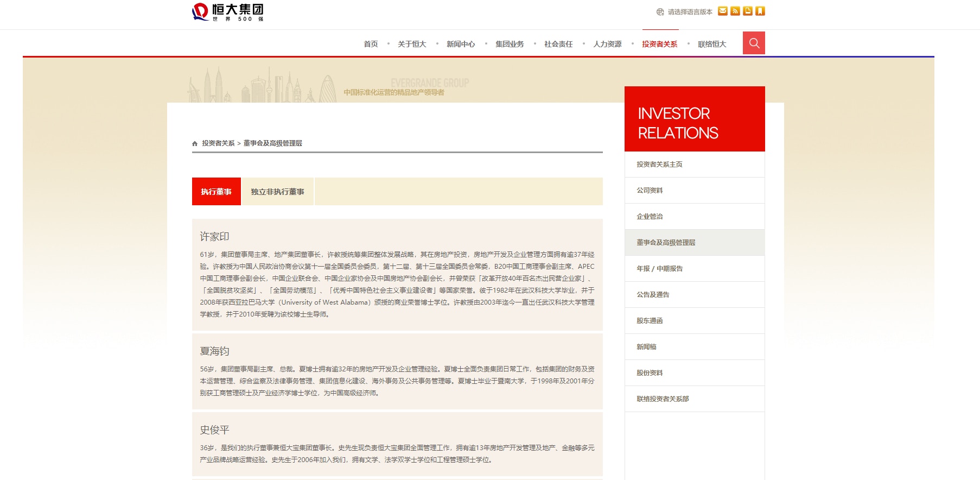This screenshot has height=480, width=980.
Task: Open 股东通函 sidebar link
Action: [x=695, y=321]
